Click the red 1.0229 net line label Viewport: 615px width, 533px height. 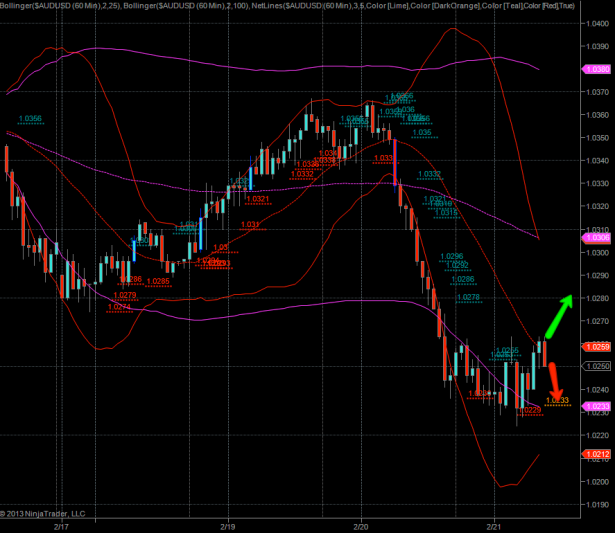click(x=529, y=410)
